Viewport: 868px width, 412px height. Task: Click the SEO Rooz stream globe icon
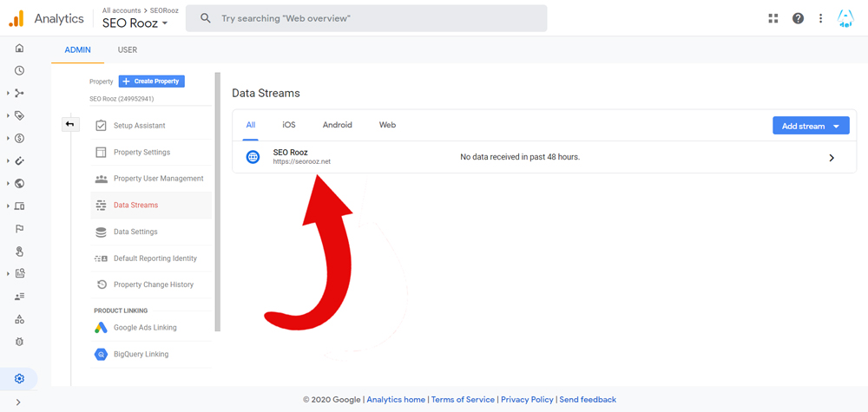click(x=253, y=157)
